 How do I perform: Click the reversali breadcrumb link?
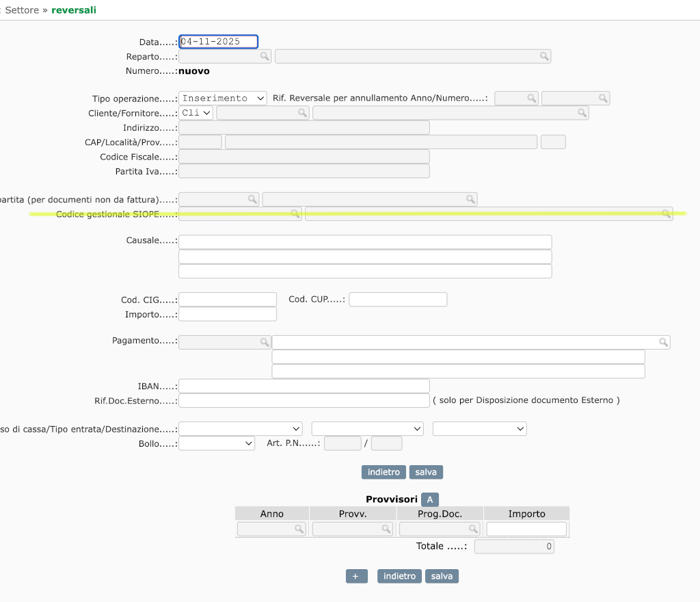pyautogui.click(x=74, y=10)
